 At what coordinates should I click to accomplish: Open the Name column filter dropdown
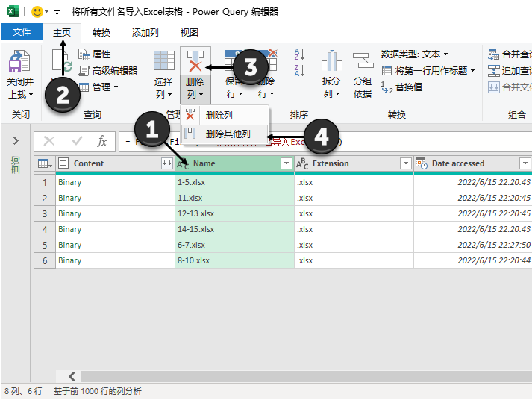[287, 163]
